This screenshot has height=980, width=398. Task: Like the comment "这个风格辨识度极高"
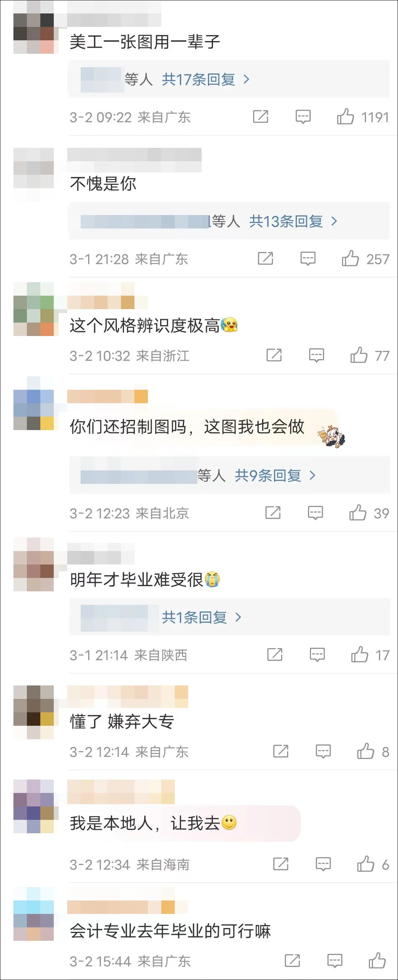click(x=370, y=355)
